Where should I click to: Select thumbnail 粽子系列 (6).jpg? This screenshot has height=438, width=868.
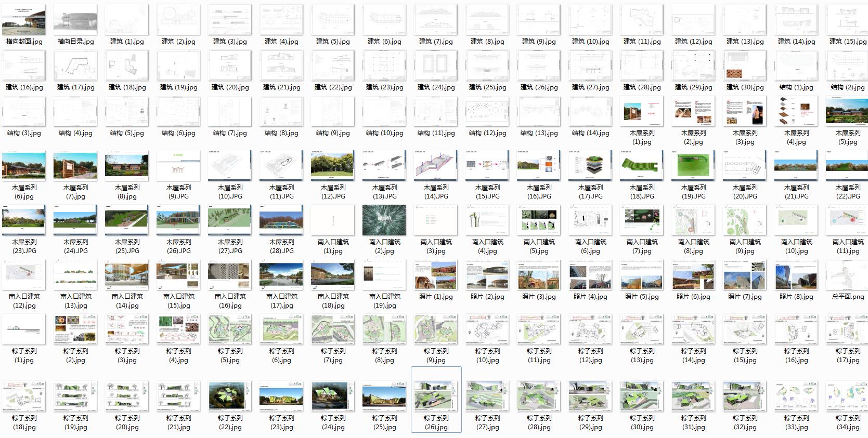point(281,330)
